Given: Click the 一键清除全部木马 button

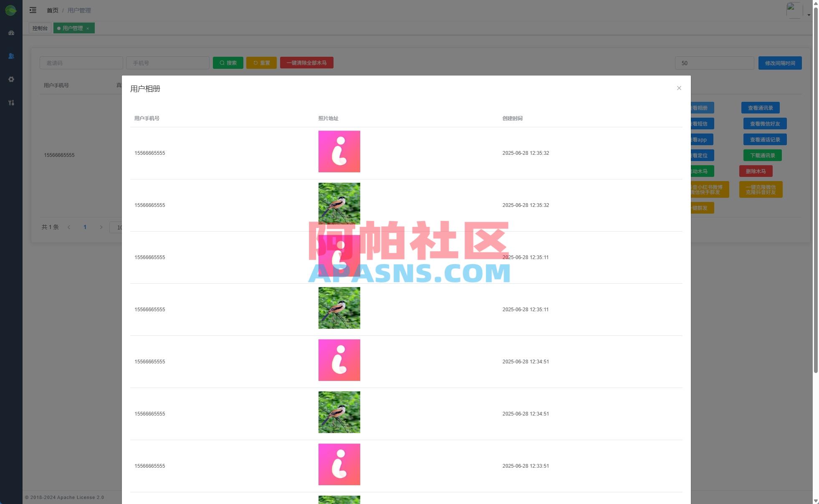Looking at the screenshot, I should click(307, 63).
